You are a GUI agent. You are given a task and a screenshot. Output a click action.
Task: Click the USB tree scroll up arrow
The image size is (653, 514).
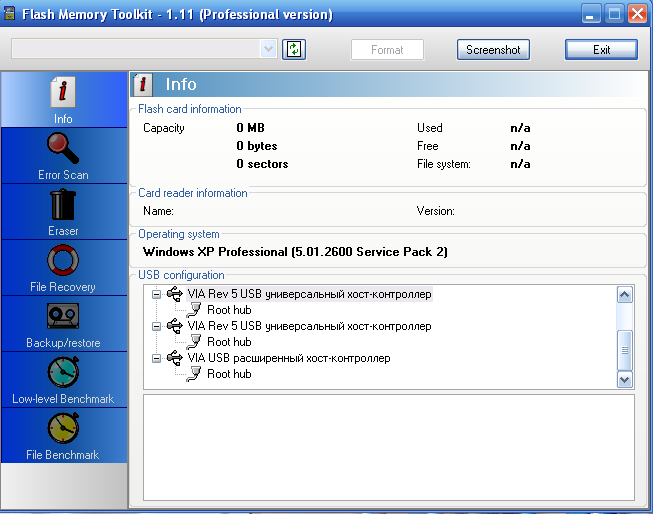624,295
